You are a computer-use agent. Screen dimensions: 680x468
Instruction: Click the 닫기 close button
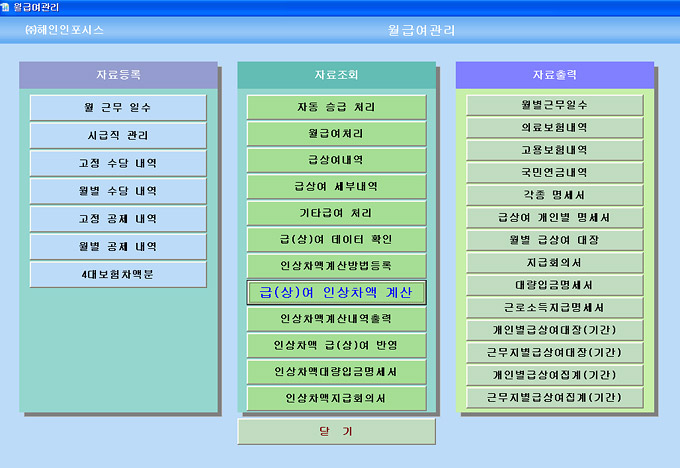[x=337, y=432]
